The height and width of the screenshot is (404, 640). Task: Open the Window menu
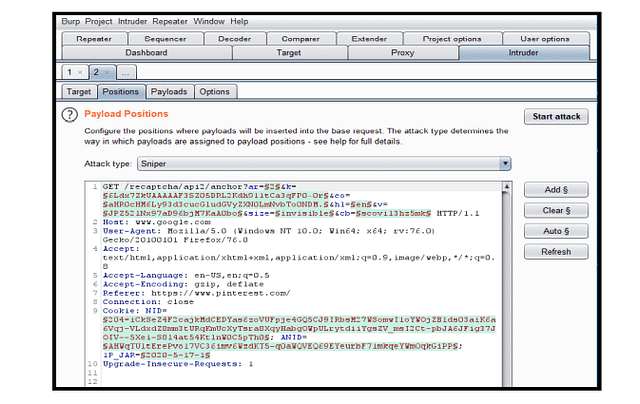209,21
